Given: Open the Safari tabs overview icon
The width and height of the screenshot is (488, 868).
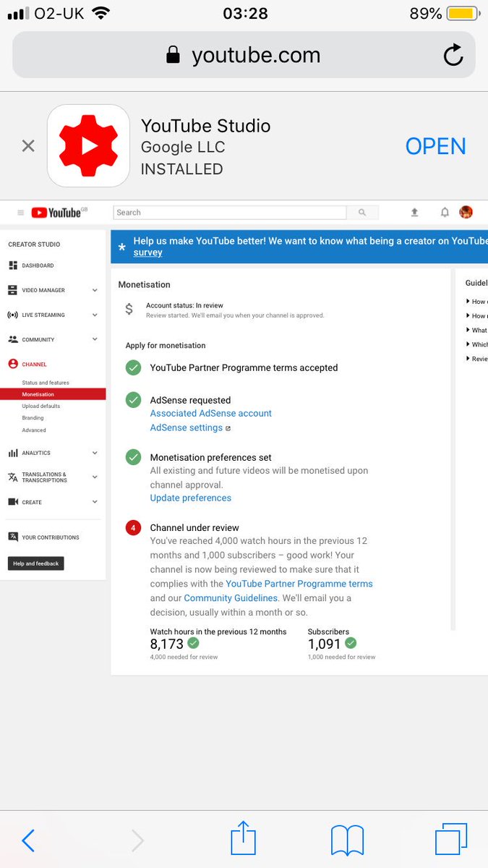Looking at the screenshot, I should pos(451,841).
